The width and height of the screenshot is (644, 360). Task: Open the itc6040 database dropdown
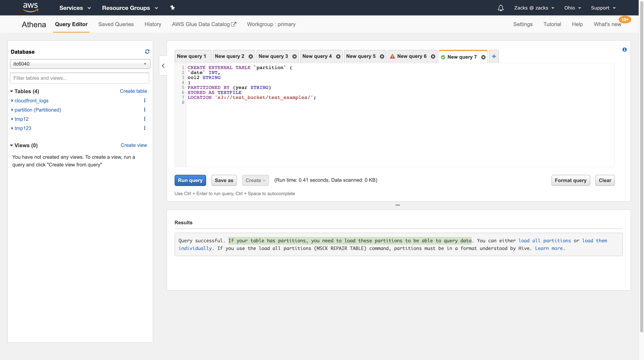[x=80, y=64]
